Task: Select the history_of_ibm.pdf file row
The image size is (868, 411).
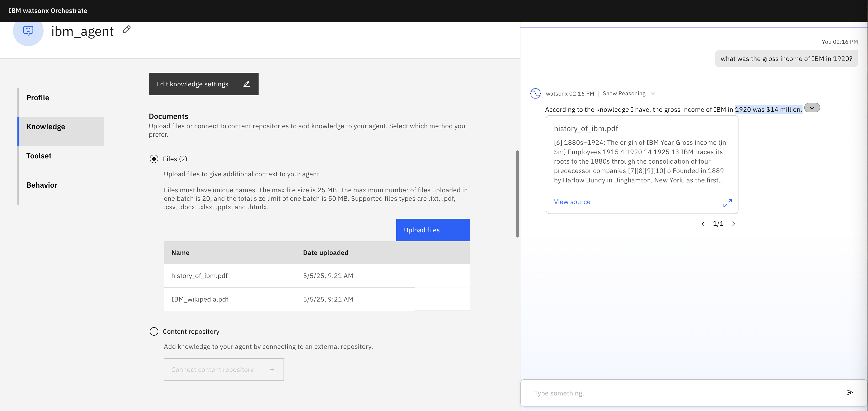Action: (x=317, y=276)
